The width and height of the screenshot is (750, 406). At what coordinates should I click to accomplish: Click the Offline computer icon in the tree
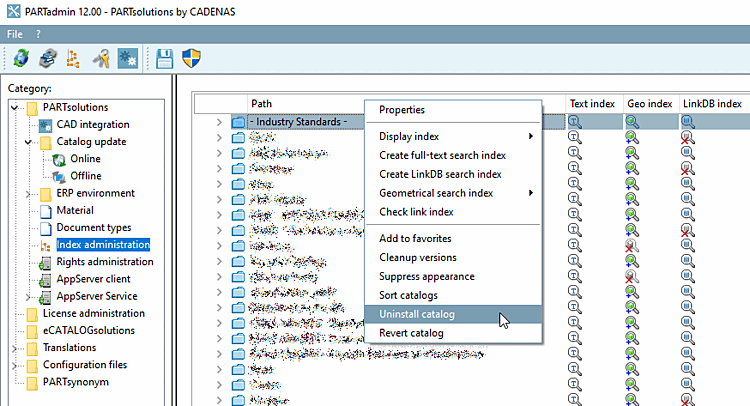tap(59, 176)
